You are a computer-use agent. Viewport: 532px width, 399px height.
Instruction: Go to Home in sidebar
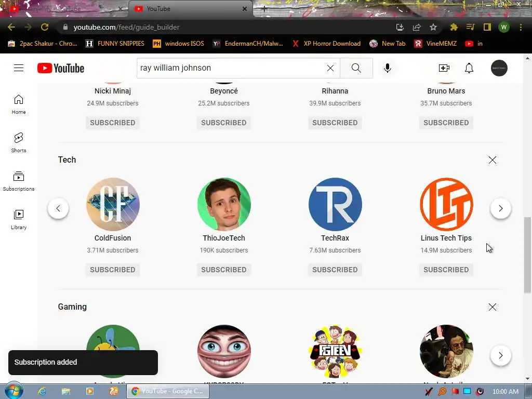click(x=19, y=104)
